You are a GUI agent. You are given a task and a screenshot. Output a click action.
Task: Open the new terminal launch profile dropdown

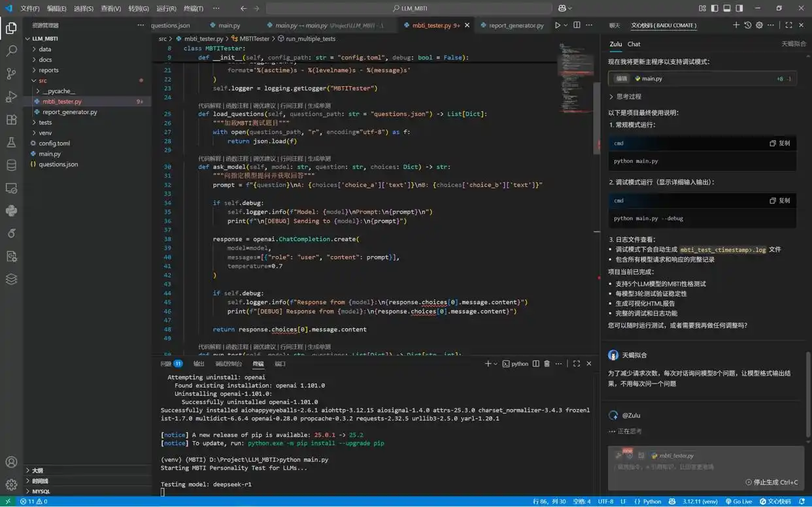[x=496, y=364]
